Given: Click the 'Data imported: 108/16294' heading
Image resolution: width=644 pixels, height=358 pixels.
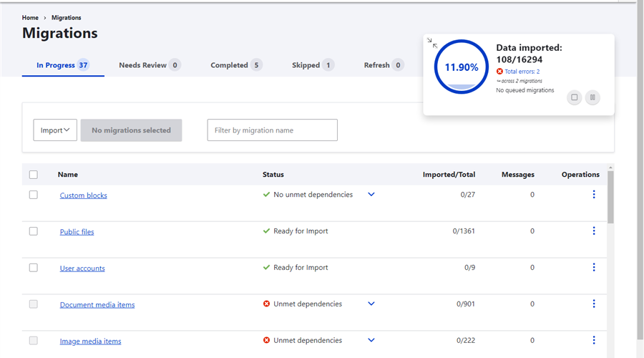Looking at the screenshot, I should pyautogui.click(x=529, y=54).
